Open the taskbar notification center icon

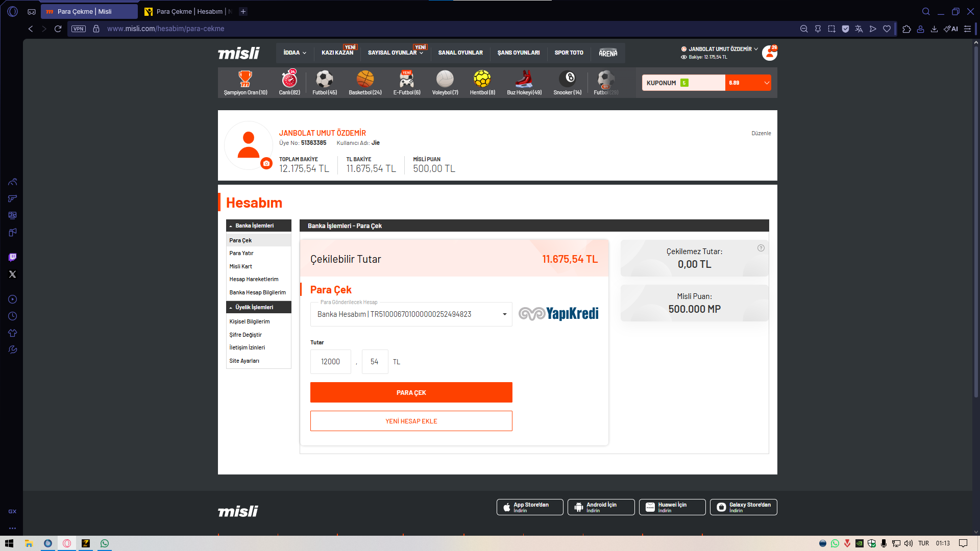(x=963, y=543)
